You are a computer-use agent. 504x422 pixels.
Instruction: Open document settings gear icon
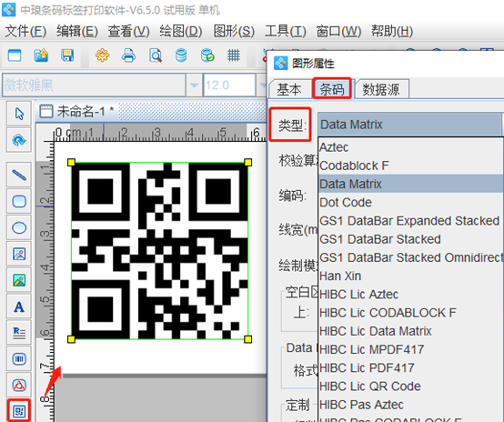102,55
